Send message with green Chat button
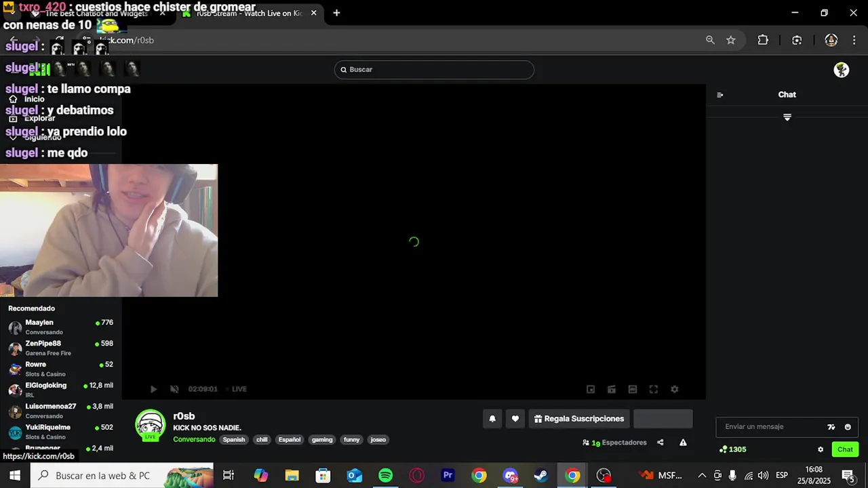This screenshot has height=488, width=868. pyautogui.click(x=845, y=449)
